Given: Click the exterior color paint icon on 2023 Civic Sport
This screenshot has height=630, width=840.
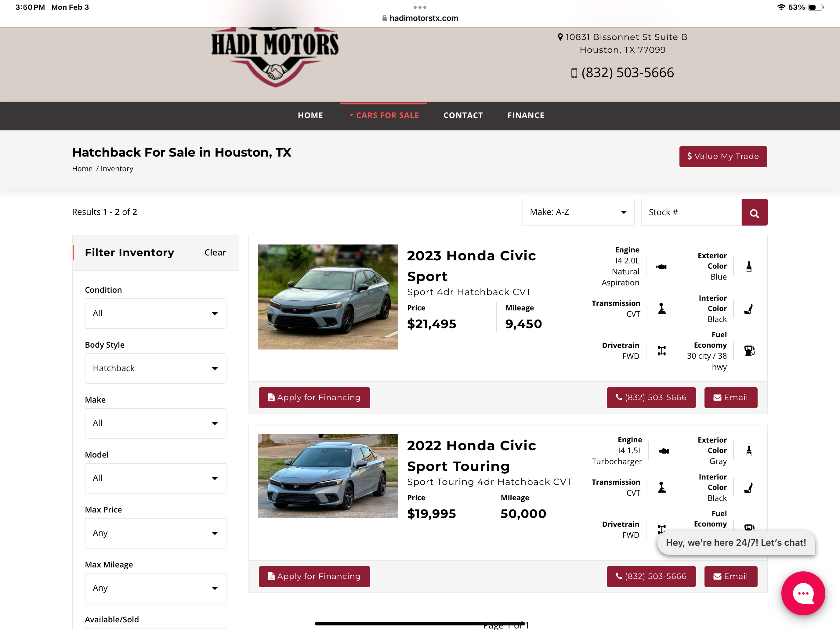Looking at the screenshot, I should point(749,266).
